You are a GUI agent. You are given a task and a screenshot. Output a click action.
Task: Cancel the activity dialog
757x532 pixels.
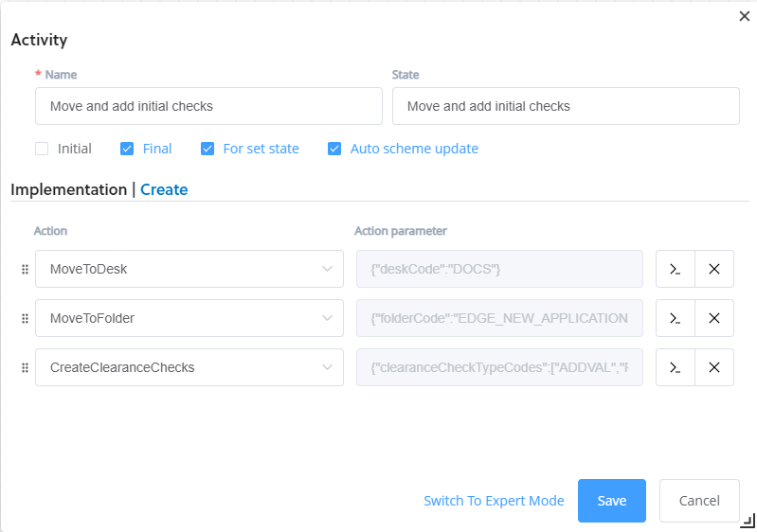[x=699, y=501]
